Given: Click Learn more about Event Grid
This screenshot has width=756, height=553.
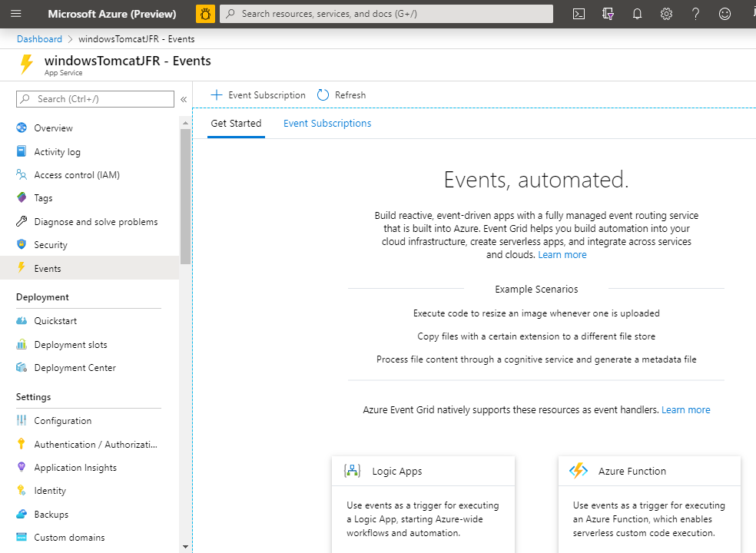Looking at the screenshot, I should [x=562, y=254].
